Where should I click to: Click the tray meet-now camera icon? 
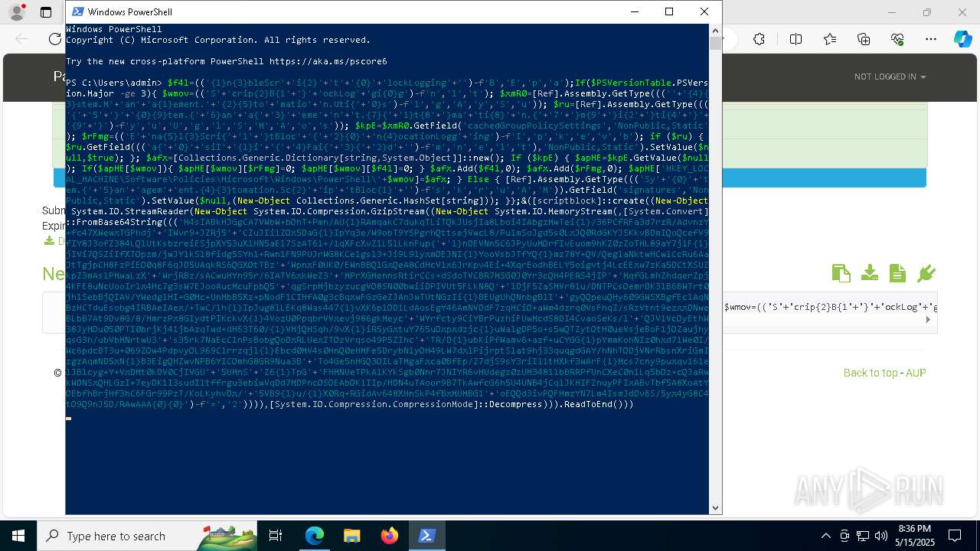click(x=844, y=536)
